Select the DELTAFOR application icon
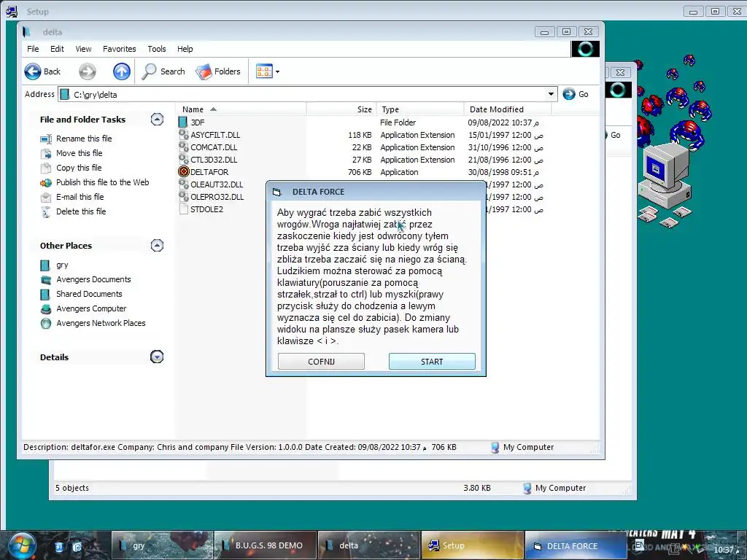 (x=183, y=172)
